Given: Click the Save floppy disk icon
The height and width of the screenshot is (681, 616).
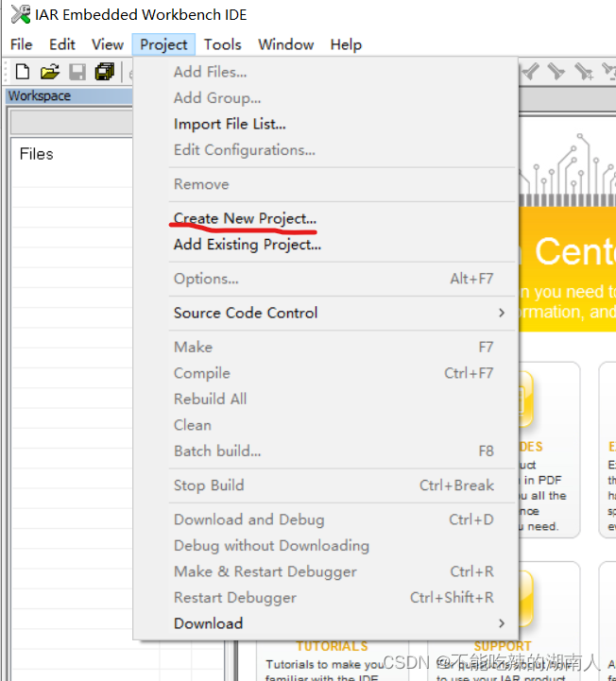Looking at the screenshot, I should (x=77, y=72).
